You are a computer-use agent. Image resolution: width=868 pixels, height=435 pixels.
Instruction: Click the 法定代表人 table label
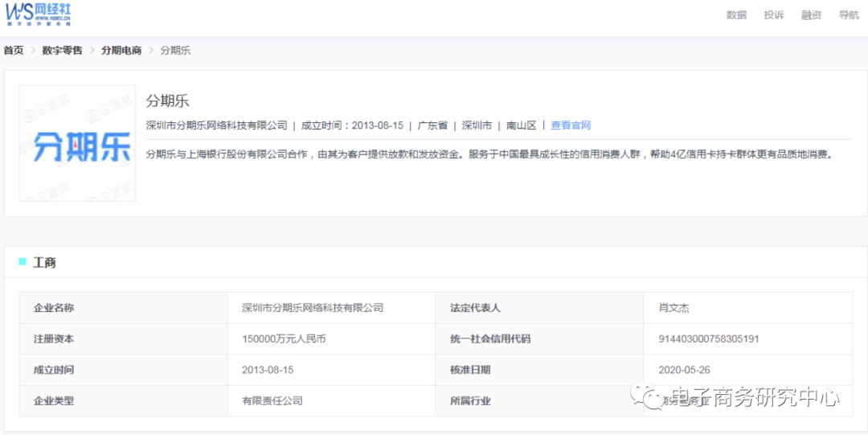476,308
